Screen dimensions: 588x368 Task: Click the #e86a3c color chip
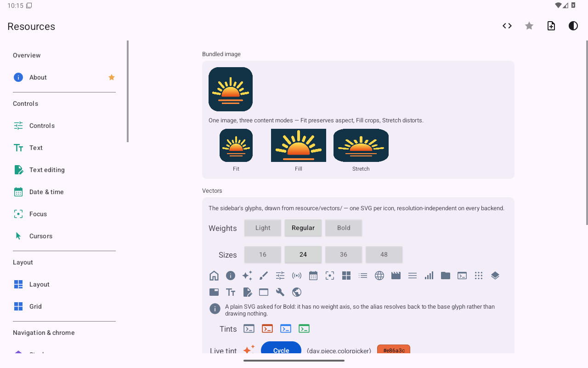[x=394, y=349]
